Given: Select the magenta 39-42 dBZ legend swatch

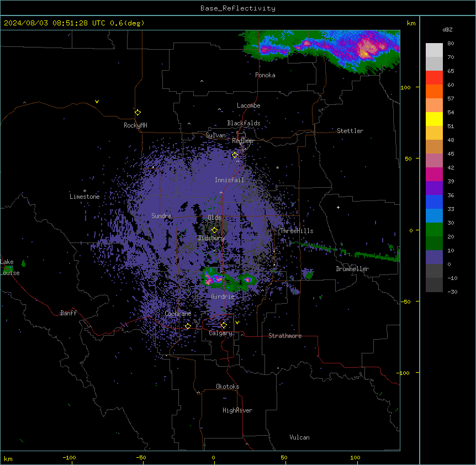Looking at the screenshot, I should click(434, 175).
